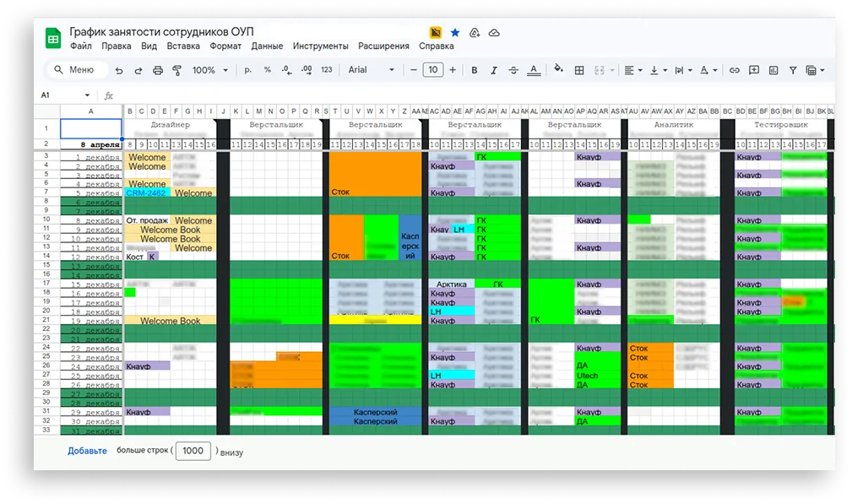Click the print icon
The width and height of the screenshot is (852, 504).
[x=157, y=70]
